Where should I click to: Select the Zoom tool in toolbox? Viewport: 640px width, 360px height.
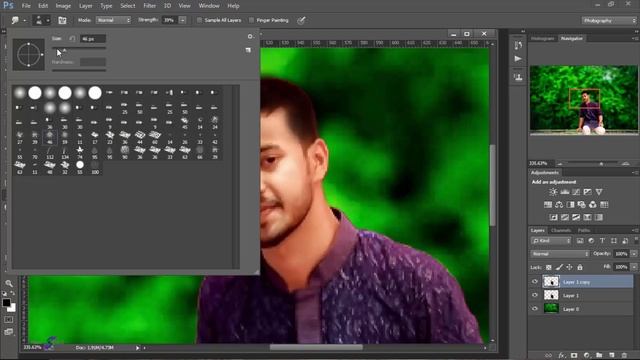(9, 283)
